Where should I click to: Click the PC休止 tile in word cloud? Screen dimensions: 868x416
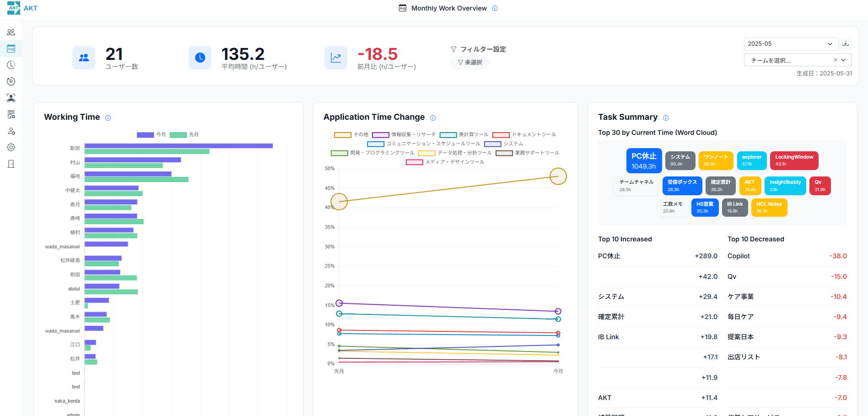[x=644, y=161]
